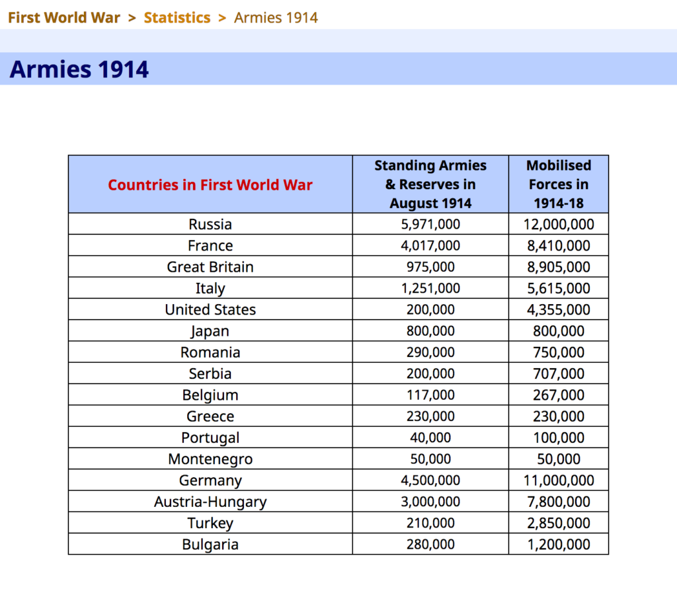Select the Germany country cell
The height and width of the screenshot is (616, 677).
(x=210, y=481)
